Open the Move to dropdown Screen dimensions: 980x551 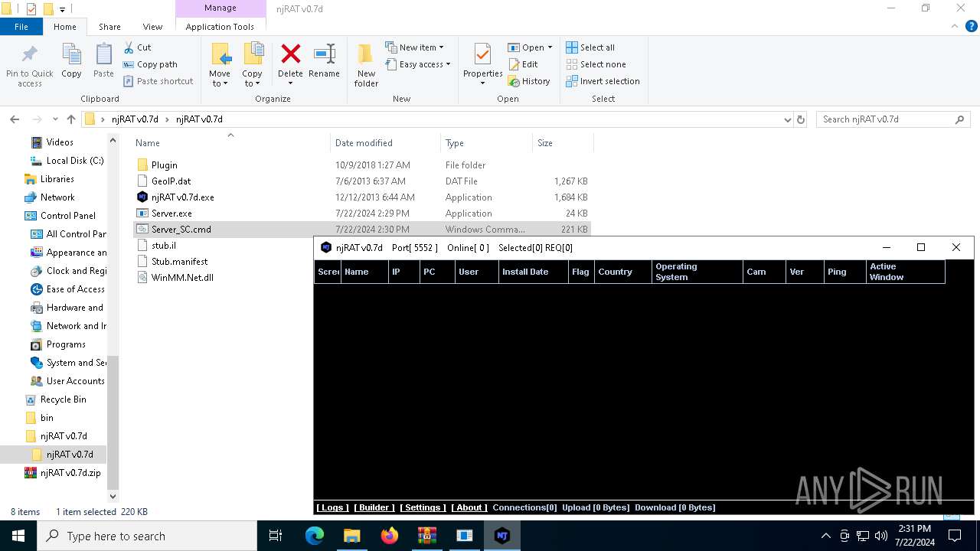tap(220, 79)
